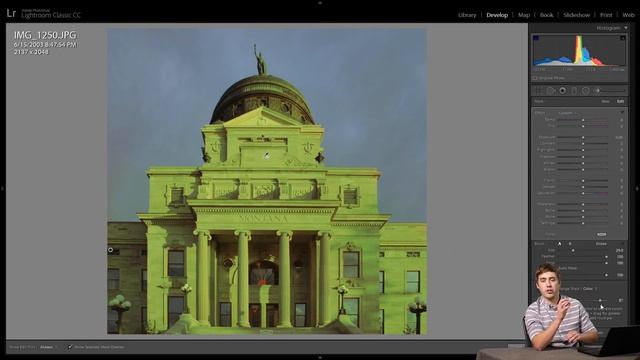This screenshot has height=360, width=640.
Task: Click the brush Density slider handle
Action: click(x=606, y=276)
